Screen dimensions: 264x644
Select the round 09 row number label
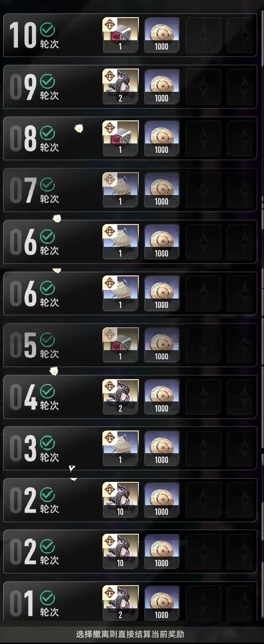click(23, 87)
